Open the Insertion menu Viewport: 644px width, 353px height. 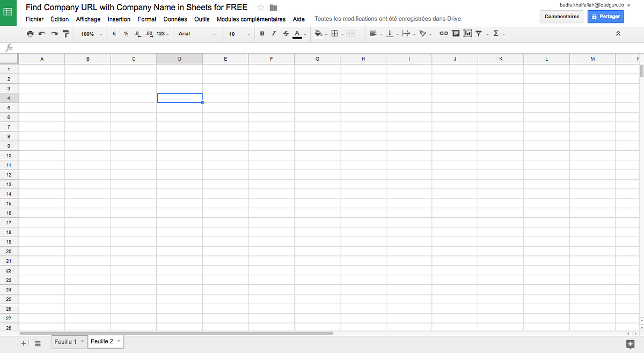click(x=119, y=19)
